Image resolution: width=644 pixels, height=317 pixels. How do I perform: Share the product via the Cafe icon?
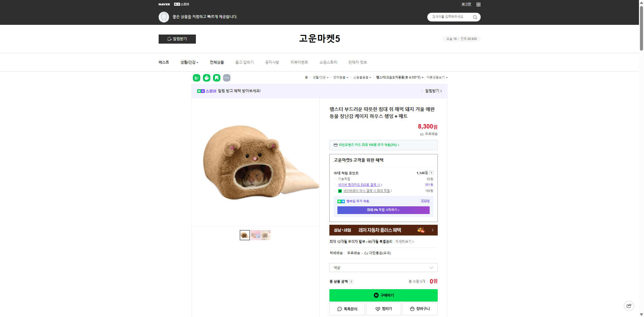[206, 78]
